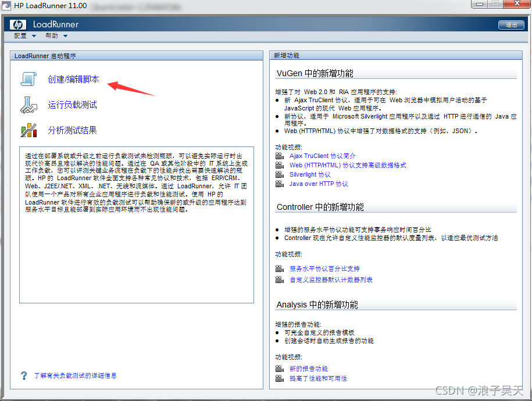This screenshot has width=532, height=401.
Task: Expand the dropdown arrow next to 帮助
Action: pyautogui.click(x=66, y=36)
